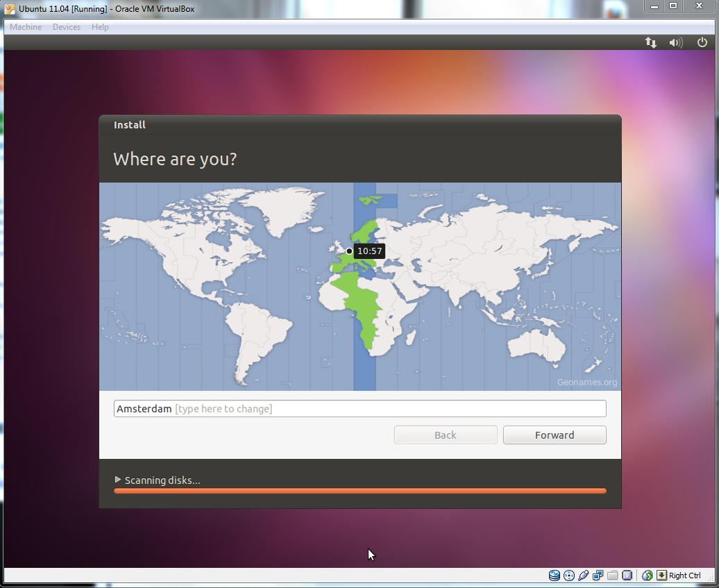Expand the Scanning disks details triangle
The width and height of the screenshot is (719, 588).
118,480
